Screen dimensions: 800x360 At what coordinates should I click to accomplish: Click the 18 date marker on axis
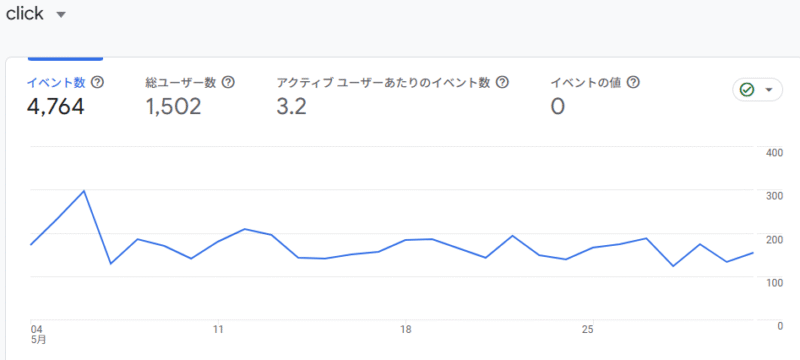click(x=406, y=329)
